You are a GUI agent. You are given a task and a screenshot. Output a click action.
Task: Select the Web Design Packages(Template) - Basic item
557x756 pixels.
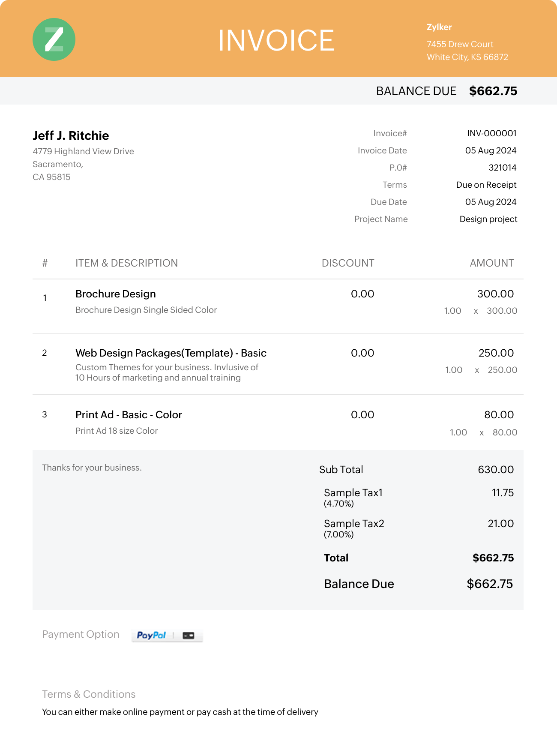click(171, 353)
